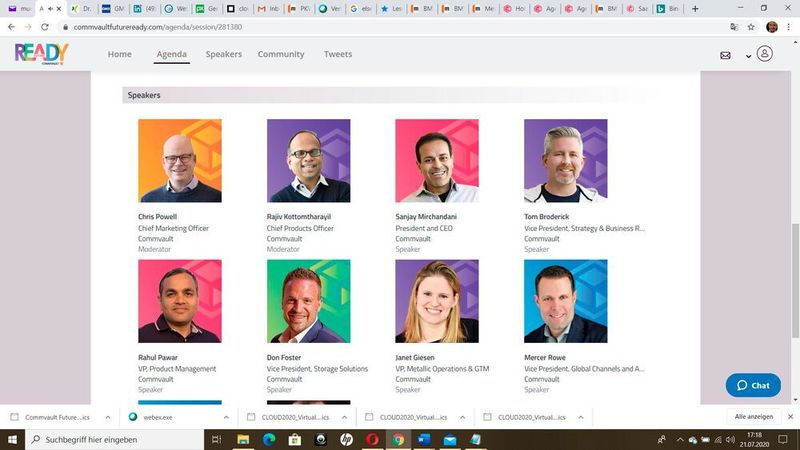Open Sanjay Mirchandani's photo
This screenshot has height=450, width=800.
[437, 161]
